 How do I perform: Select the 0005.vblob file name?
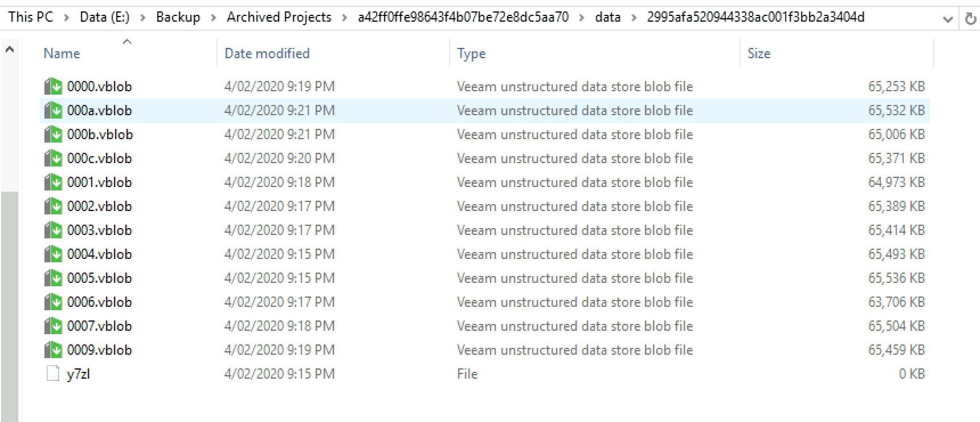99,278
